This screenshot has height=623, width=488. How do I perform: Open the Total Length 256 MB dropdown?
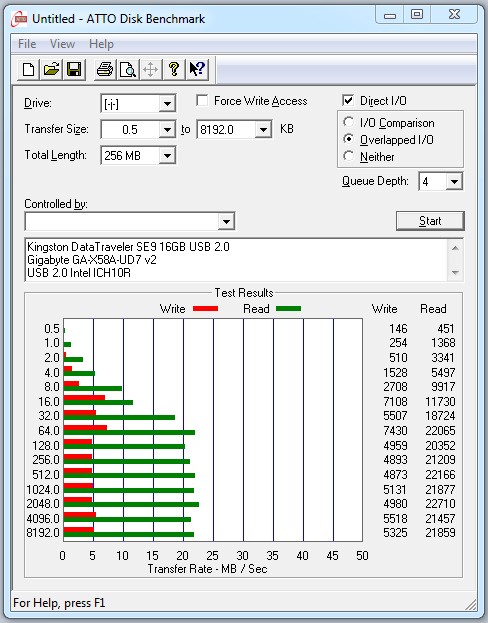tap(167, 155)
